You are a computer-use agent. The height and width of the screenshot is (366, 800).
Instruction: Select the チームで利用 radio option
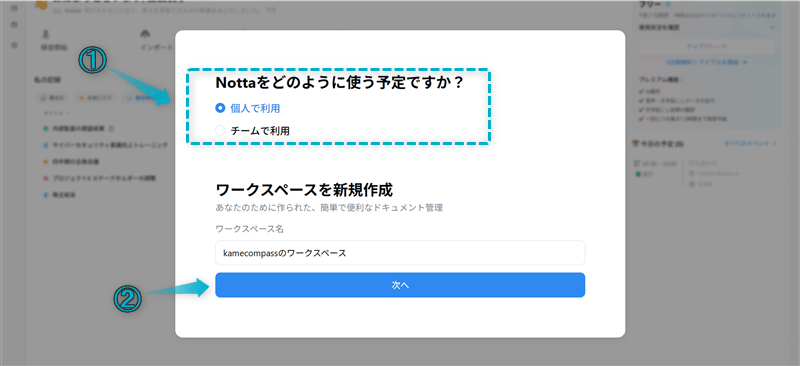[x=220, y=131]
